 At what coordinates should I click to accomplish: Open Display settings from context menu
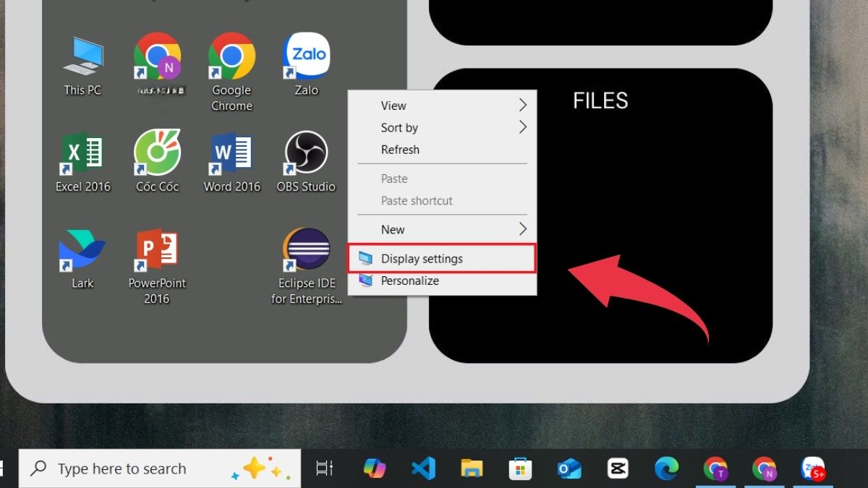click(443, 259)
